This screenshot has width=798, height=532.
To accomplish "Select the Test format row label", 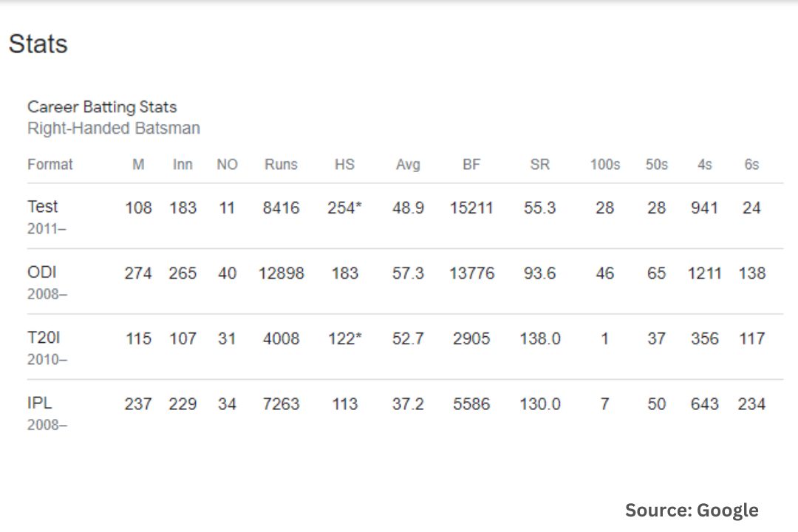I will [43, 207].
